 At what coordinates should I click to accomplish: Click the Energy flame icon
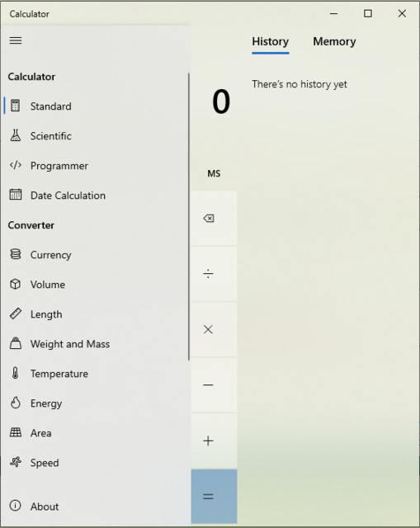(x=16, y=403)
